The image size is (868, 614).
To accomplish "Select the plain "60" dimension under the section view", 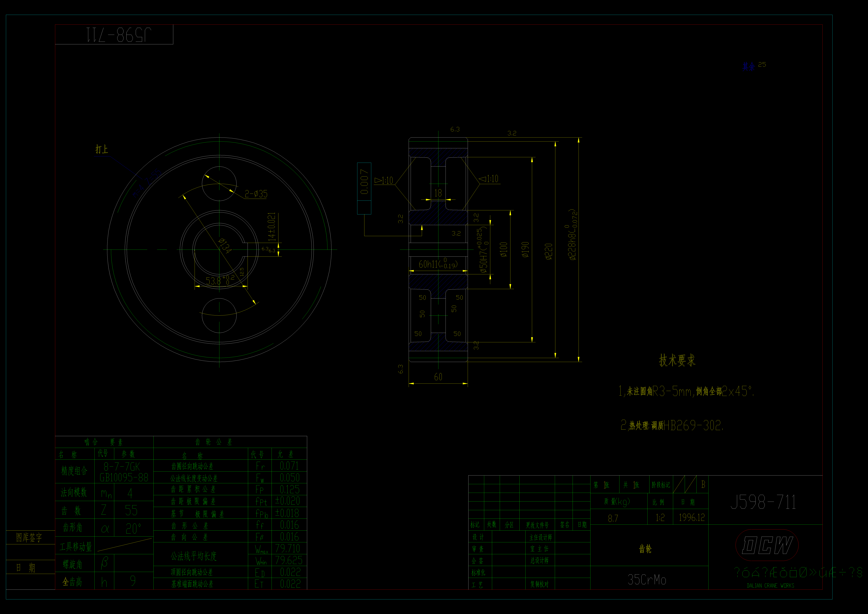I will (438, 377).
